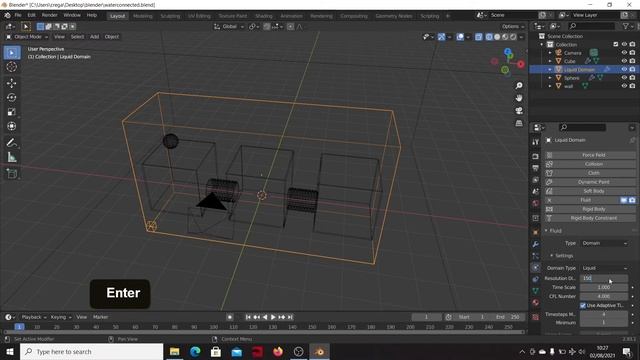Click the X axis on navigation gizmo

521,64
